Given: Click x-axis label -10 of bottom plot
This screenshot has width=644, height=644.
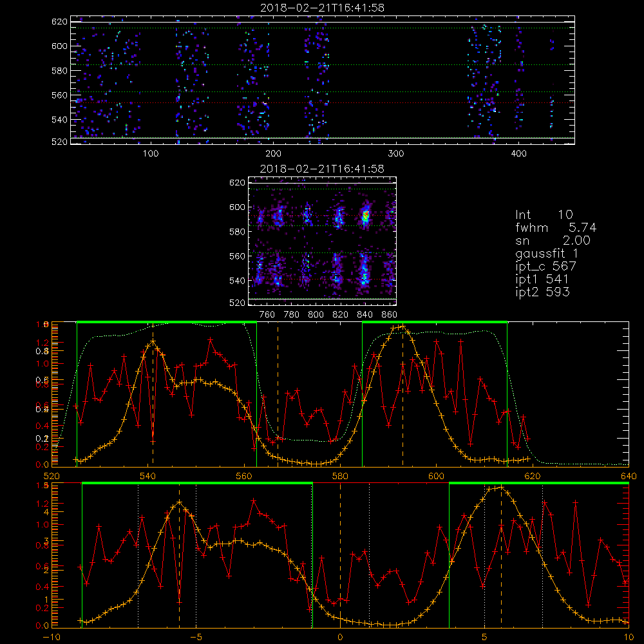Looking at the screenshot, I should (x=52, y=638).
